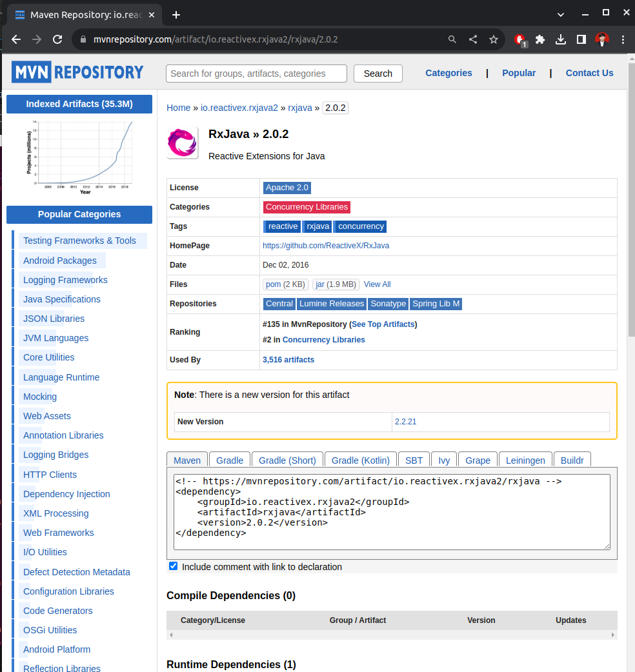Click rxjava breadcrumb link
The height and width of the screenshot is (672, 635).
coord(299,108)
